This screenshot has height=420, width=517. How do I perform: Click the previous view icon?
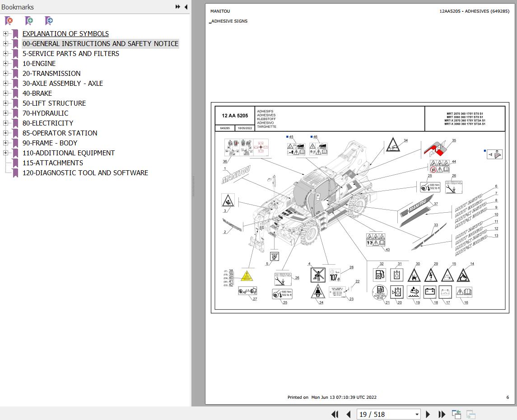coord(456,414)
